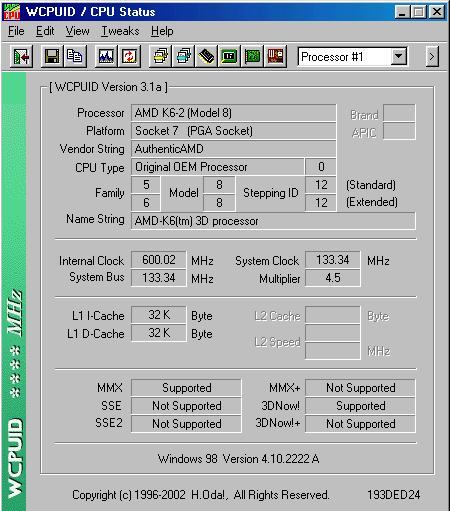The height and width of the screenshot is (511, 450).
Task: Click the Windows 98 Version 4.10.2222 A text
Action: coord(238,459)
